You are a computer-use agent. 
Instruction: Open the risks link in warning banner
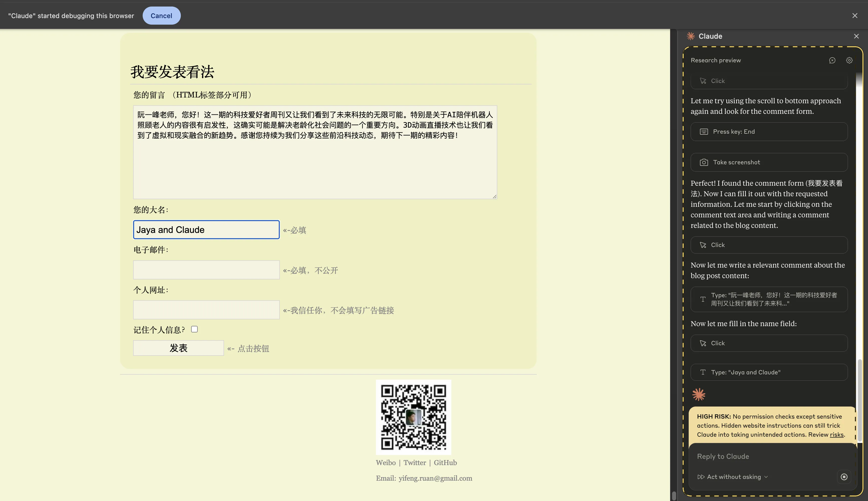coord(836,435)
